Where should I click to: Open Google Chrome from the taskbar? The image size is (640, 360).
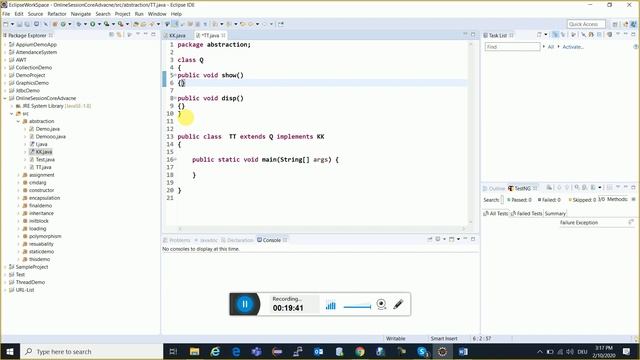point(360,351)
